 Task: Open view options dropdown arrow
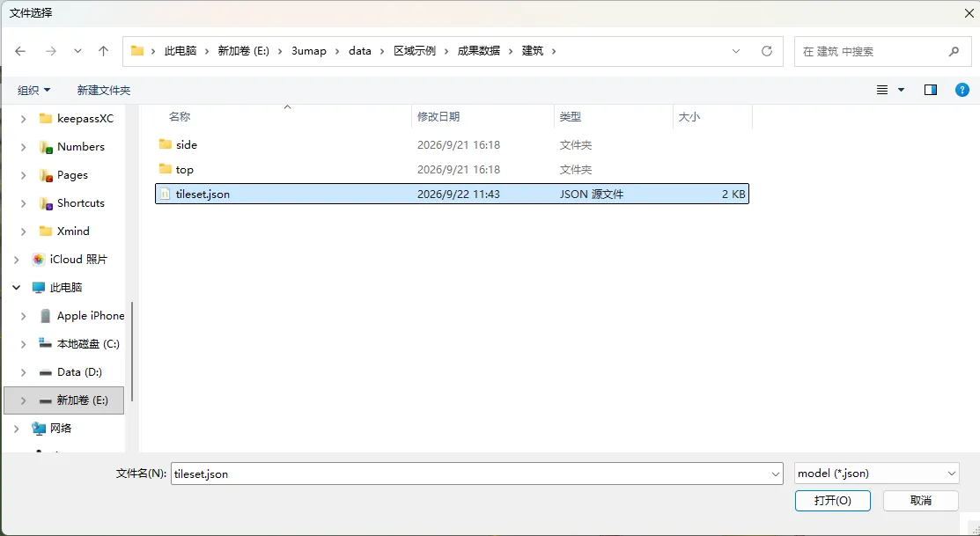pyautogui.click(x=902, y=90)
